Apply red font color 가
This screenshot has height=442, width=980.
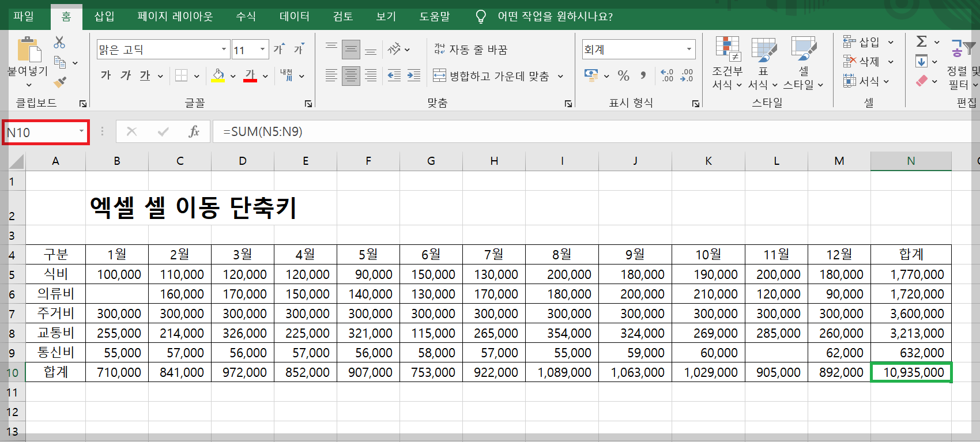click(x=250, y=75)
